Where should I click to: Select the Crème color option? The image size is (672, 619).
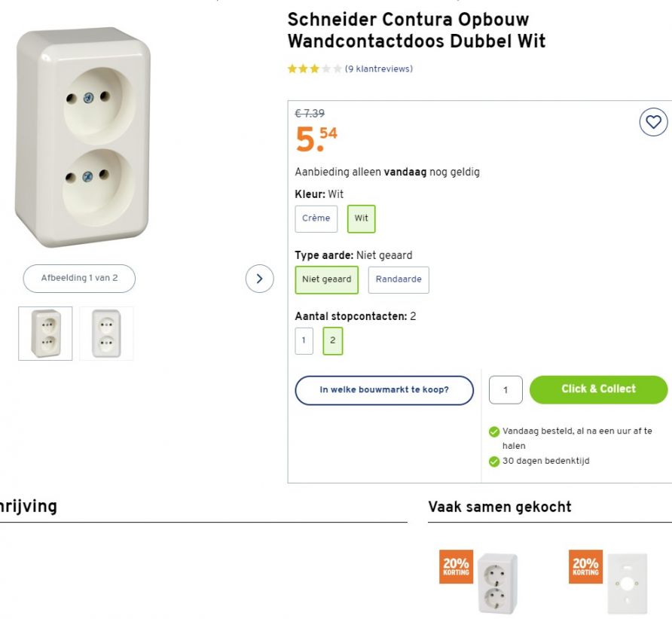(x=316, y=218)
